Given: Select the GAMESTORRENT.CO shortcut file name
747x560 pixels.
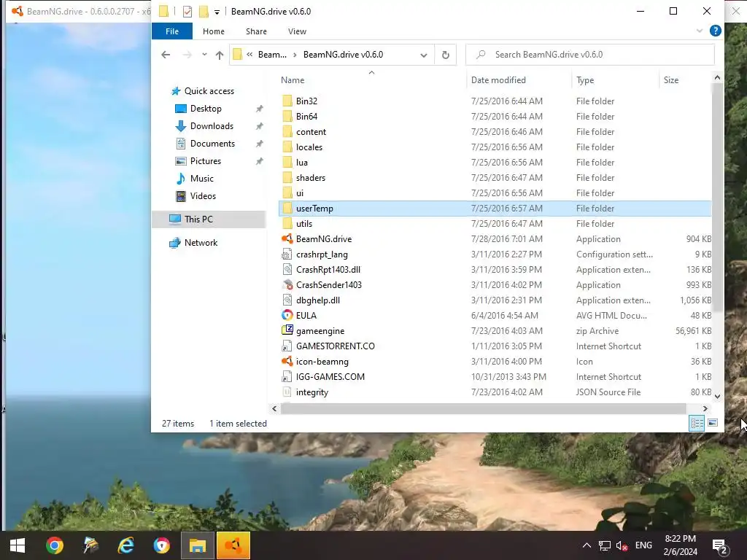Looking at the screenshot, I should (x=336, y=346).
